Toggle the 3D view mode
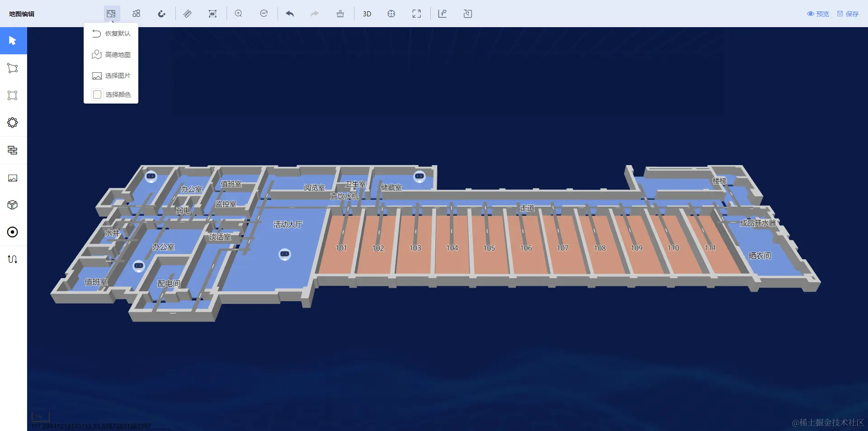The width and height of the screenshot is (868, 431). pyautogui.click(x=367, y=14)
